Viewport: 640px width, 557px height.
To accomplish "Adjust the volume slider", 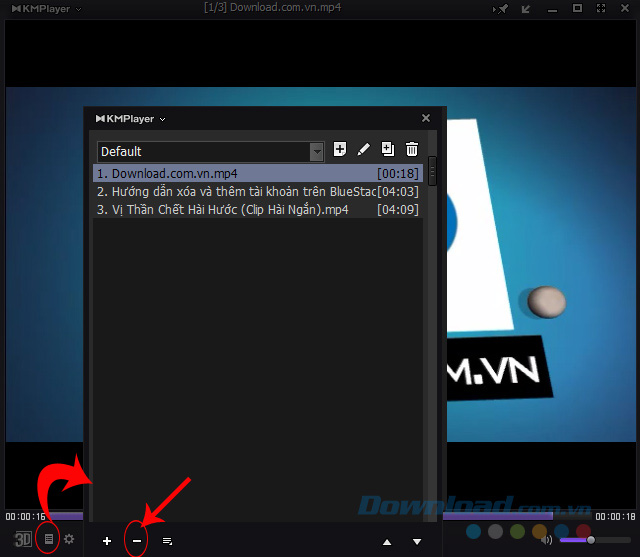I will pos(591,540).
